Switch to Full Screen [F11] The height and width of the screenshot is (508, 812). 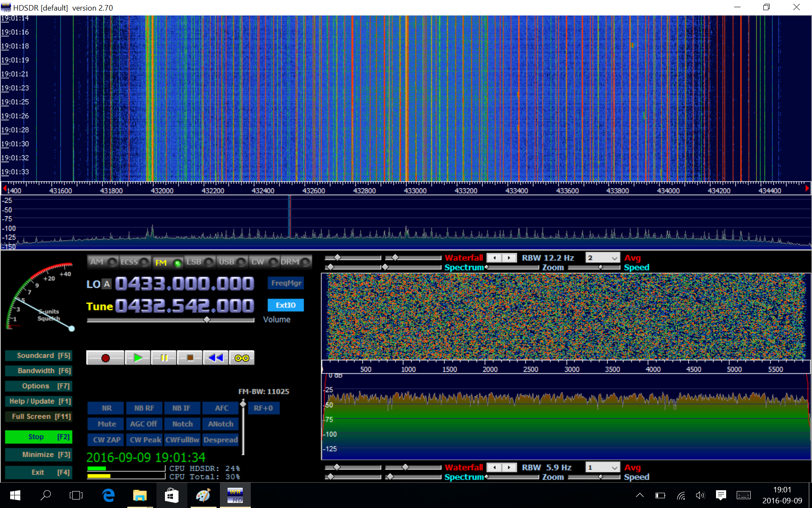[x=38, y=417]
